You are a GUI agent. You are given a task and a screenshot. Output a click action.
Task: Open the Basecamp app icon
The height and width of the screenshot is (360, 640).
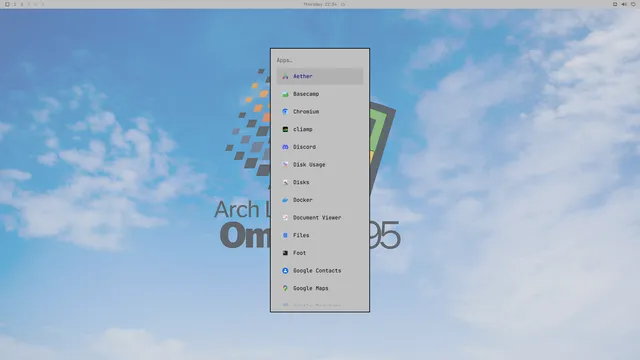285,94
